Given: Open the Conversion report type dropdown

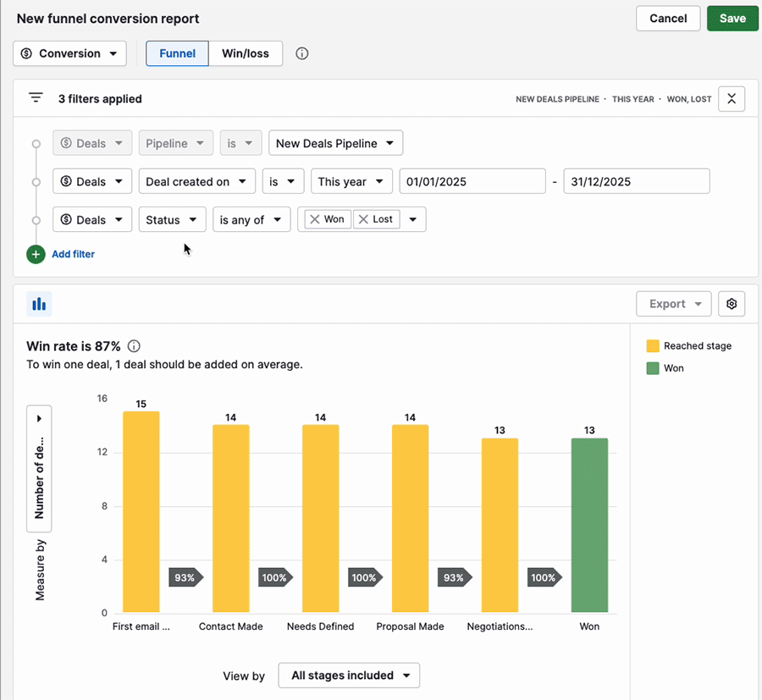Looking at the screenshot, I should click(69, 53).
